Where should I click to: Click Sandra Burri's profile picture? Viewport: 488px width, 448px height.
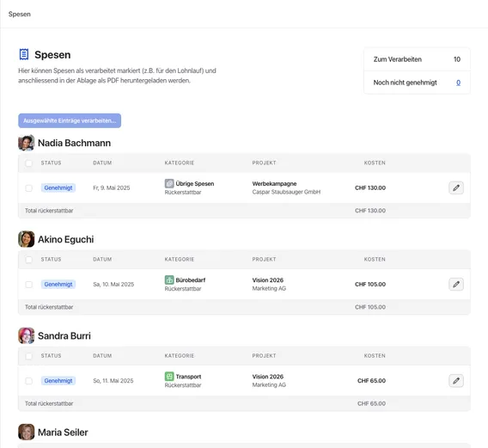tap(26, 335)
